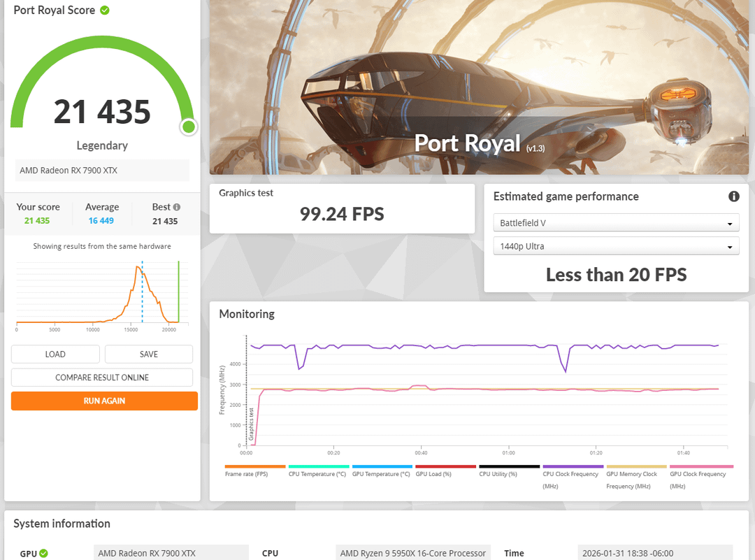Open the Estimated game performance info icon

pyautogui.click(x=733, y=196)
